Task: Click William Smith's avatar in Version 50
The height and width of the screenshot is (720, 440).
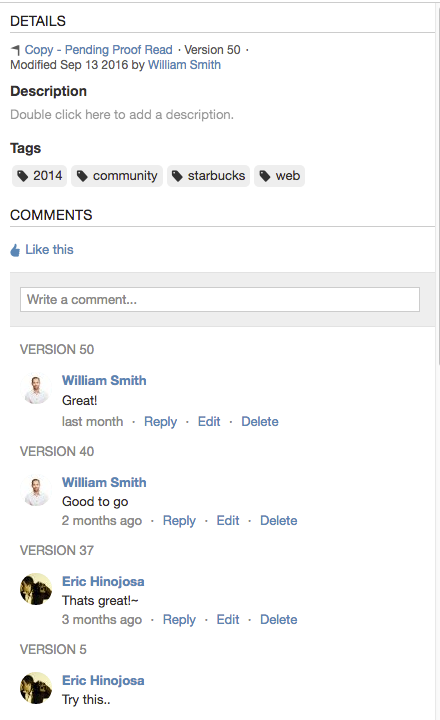Action: pos(36,389)
